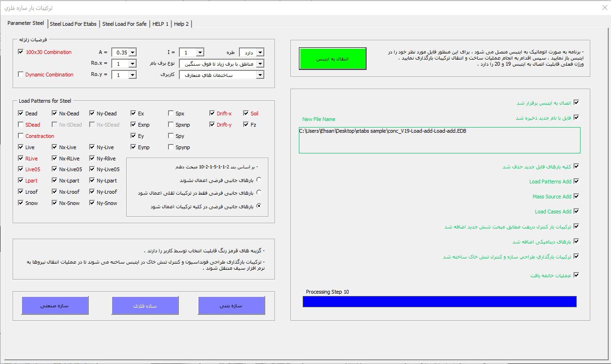Check the Constraction load pattern
The height and width of the screenshot is (364, 611).
pos(20,136)
